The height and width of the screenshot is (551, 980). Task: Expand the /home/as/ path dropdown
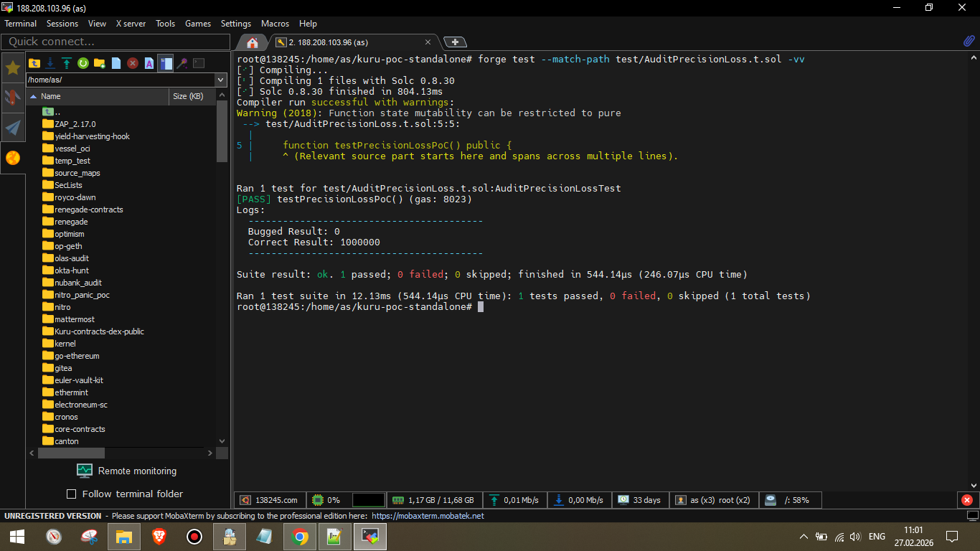coord(221,80)
